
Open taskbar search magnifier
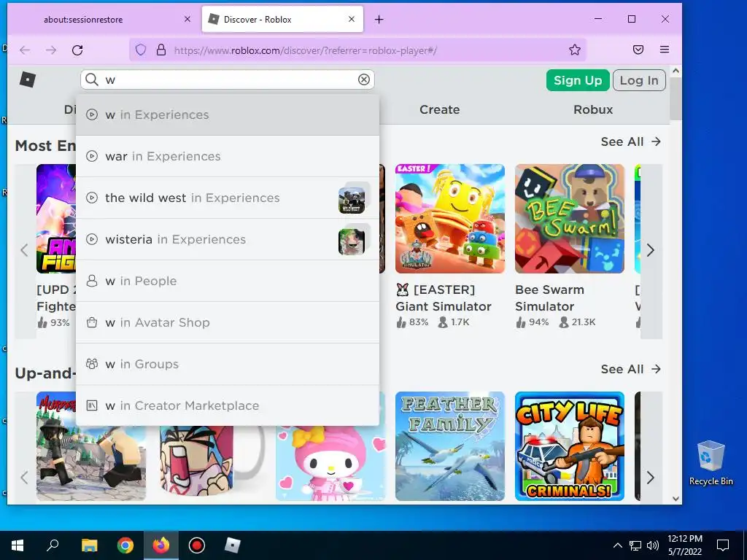(53, 545)
